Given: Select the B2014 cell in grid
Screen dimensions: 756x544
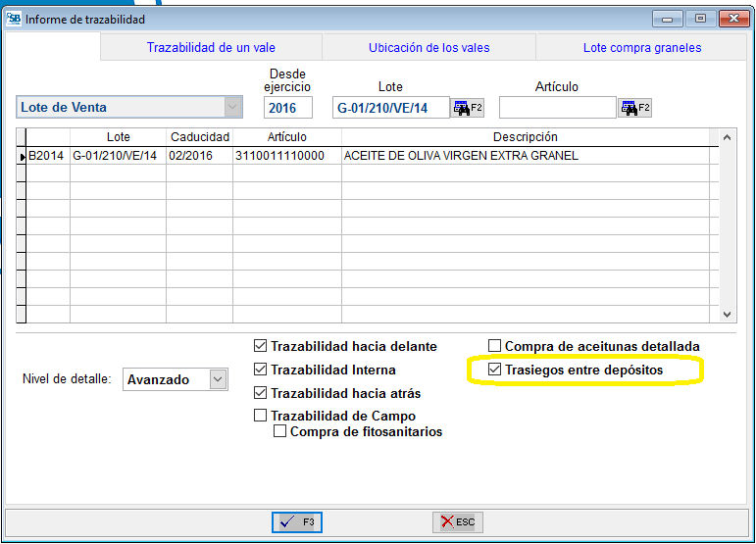Looking at the screenshot, I should [x=48, y=156].
